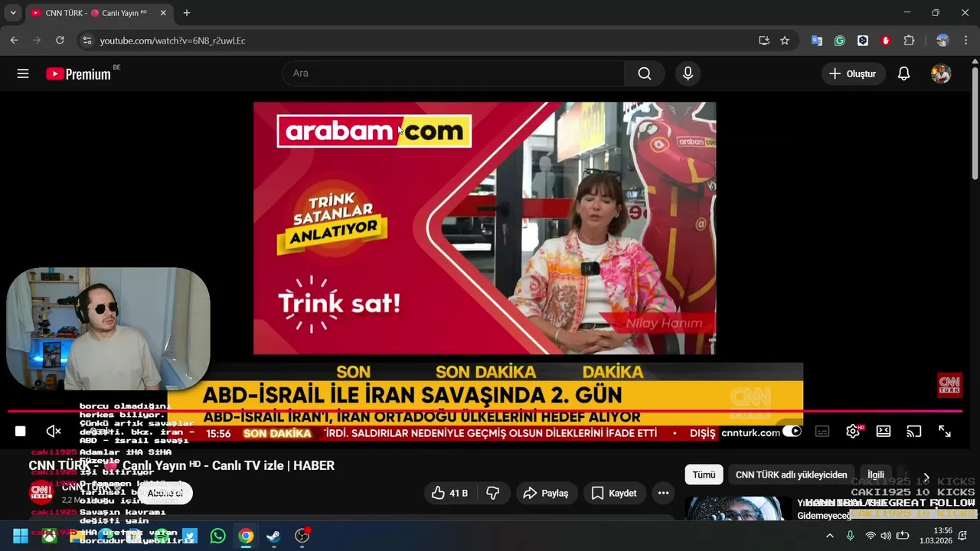Dislike the CNN TÜRK video
Screen dimensions: 980x551
(493, 494)
